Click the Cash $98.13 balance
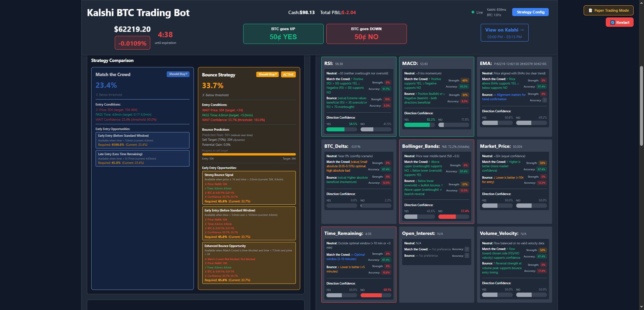The image size is (644, 310). (x=302, y=12)
